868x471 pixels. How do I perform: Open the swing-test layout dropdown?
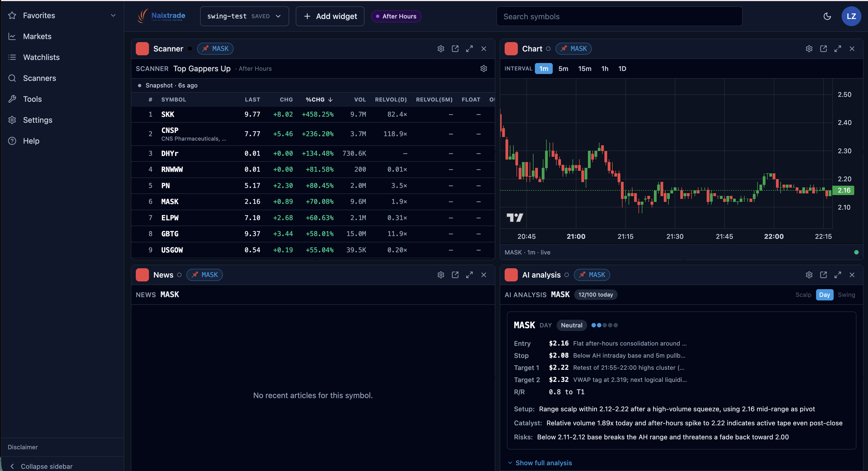tap(244, 16)
